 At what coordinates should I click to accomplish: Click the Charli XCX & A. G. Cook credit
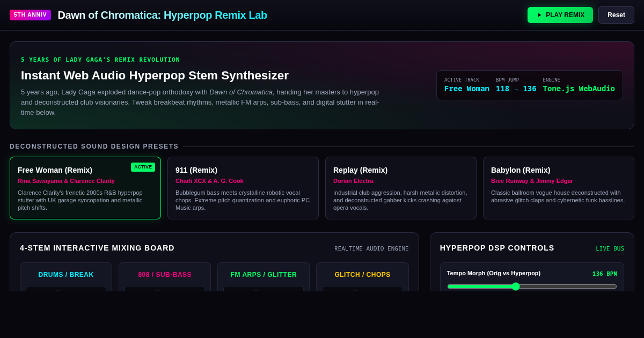coord(209,181)
